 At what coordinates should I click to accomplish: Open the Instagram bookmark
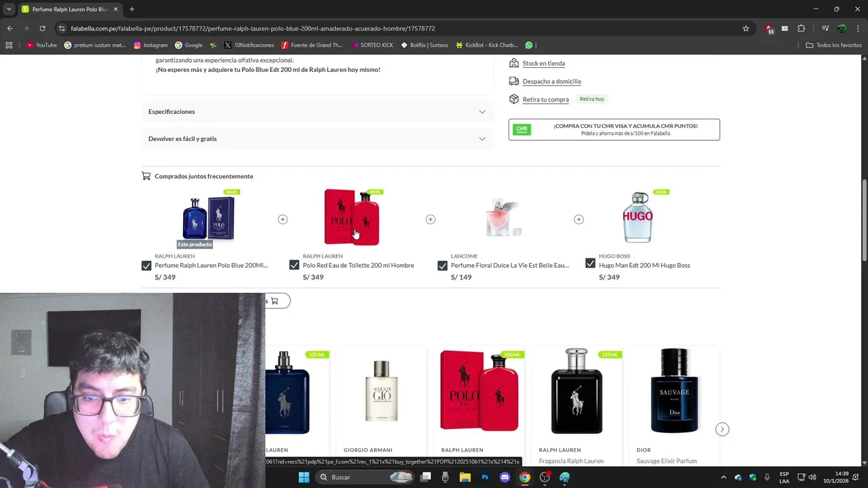151,45
